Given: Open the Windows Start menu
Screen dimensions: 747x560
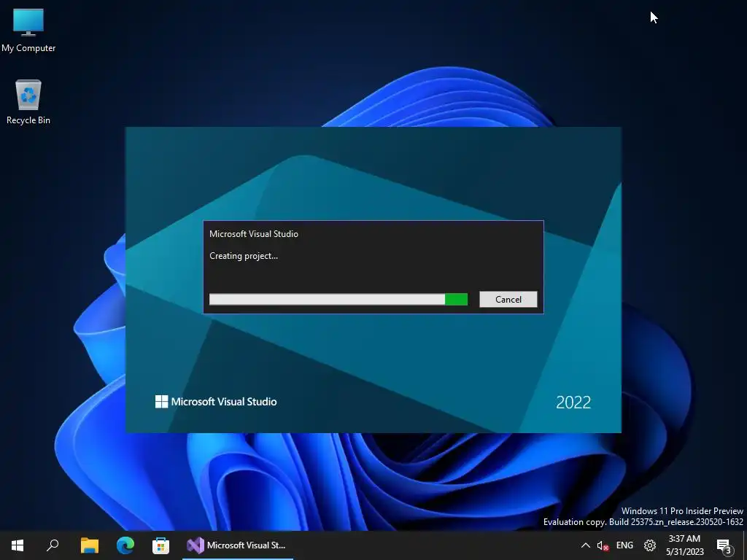Looking at the screenshot, I should coord(18,545).
